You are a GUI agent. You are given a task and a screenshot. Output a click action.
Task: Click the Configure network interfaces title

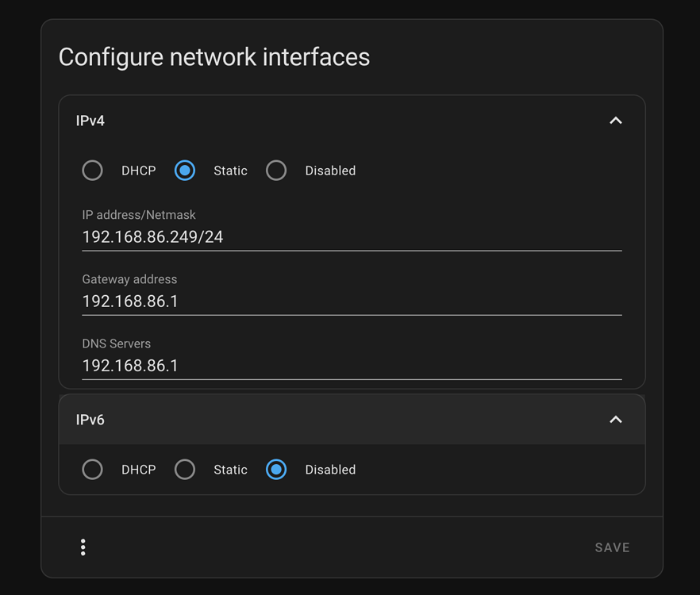(213, 57)
